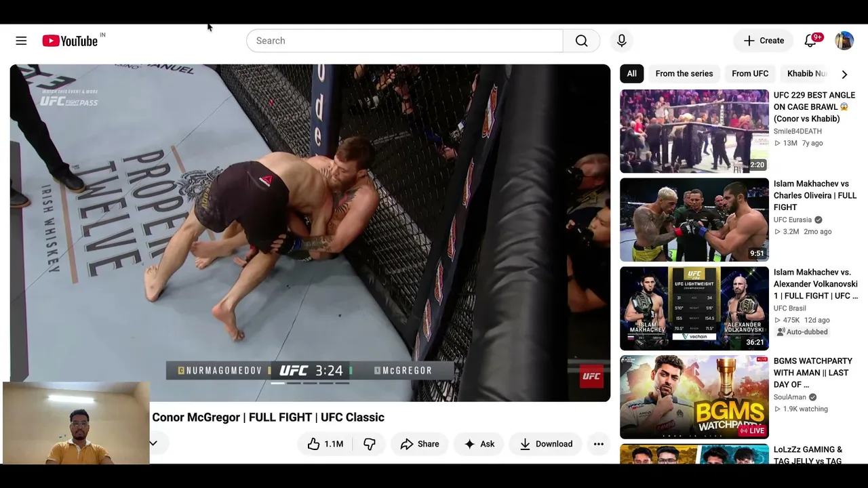Screen dimensions: 868x488
Task: Open Makhachev vs Oliveira thumbnail
Action: [x=694, y=220]
